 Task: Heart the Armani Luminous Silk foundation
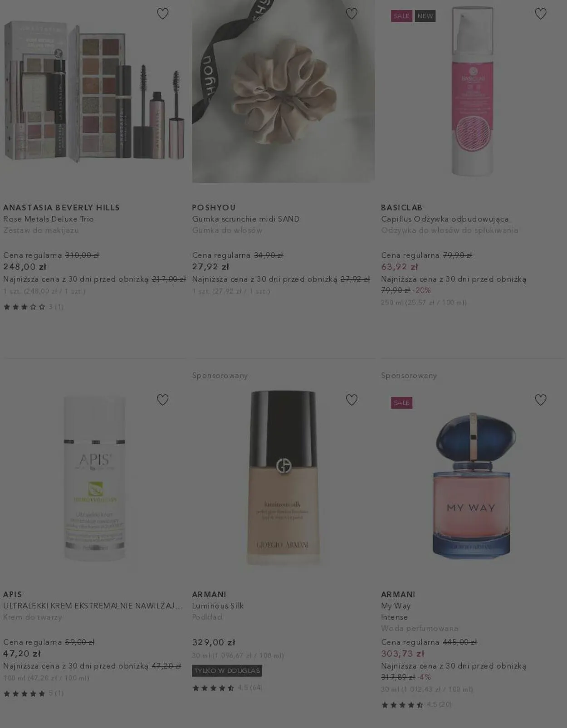coord(352,400)
